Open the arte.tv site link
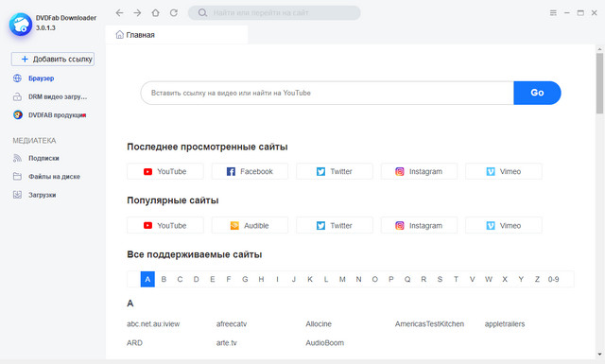This screenshot has width=605, height=364. point(227,343)
